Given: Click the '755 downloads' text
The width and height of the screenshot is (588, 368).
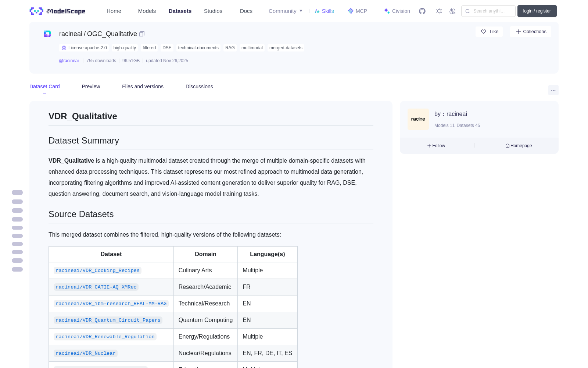Looking at the screenshot, I should 101,61.
